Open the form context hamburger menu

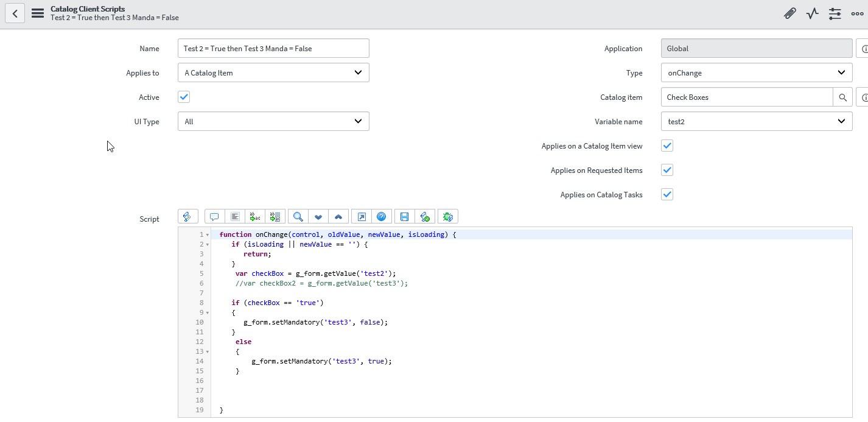[x=37, y=13]
